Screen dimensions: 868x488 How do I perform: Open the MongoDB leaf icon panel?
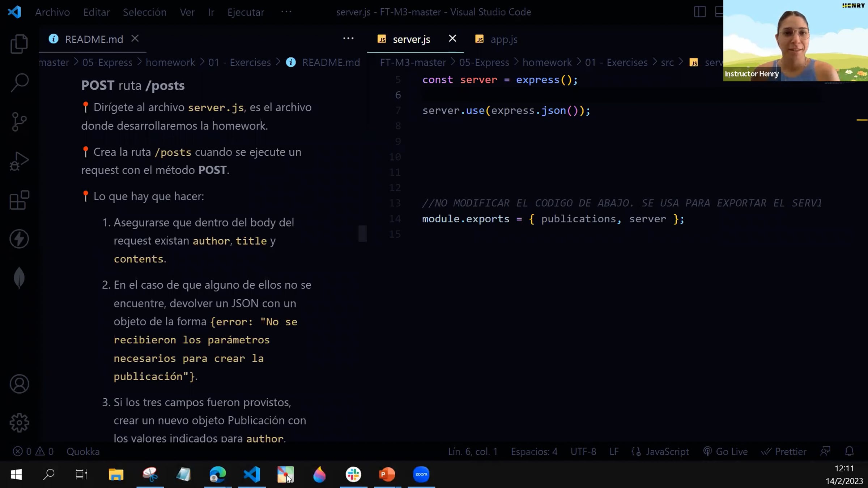[x=19, y=278]
